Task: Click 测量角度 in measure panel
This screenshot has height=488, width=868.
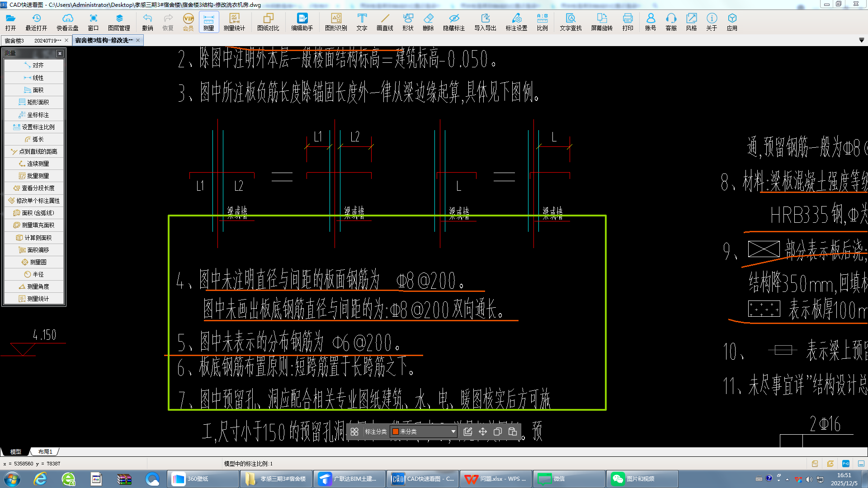Action: click(x=34, y=286)
